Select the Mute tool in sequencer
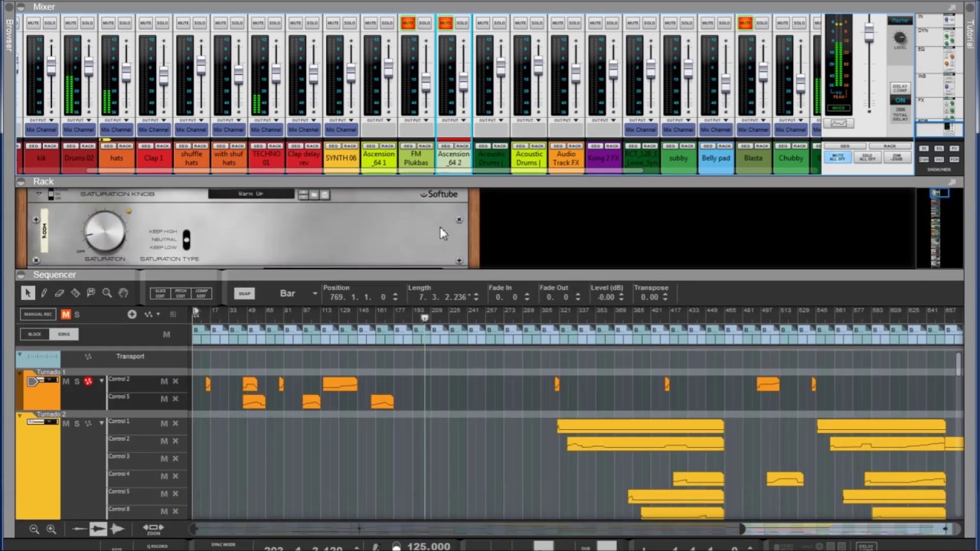 click(91, 293)
